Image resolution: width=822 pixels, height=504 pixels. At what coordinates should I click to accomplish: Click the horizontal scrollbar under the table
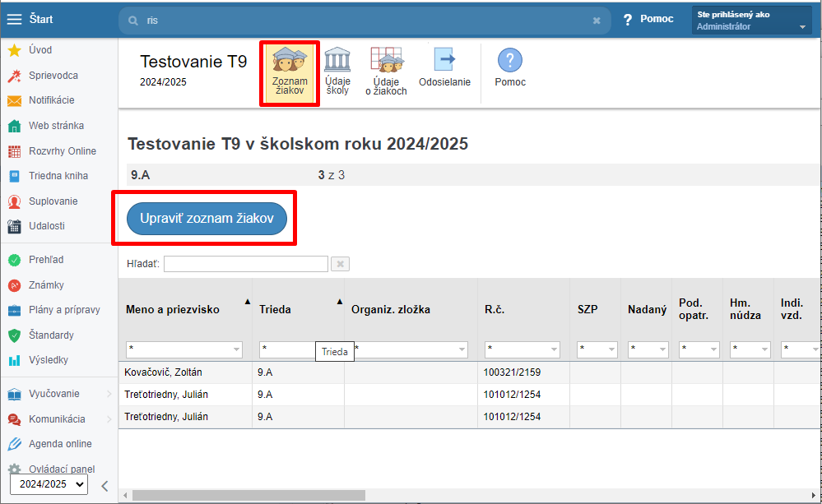pos(247,496)
